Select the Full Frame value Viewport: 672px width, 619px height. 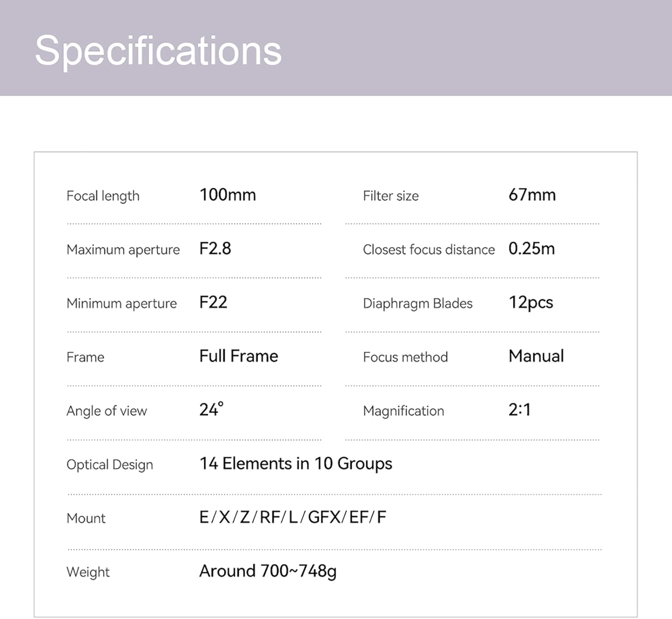click(239, 356)
